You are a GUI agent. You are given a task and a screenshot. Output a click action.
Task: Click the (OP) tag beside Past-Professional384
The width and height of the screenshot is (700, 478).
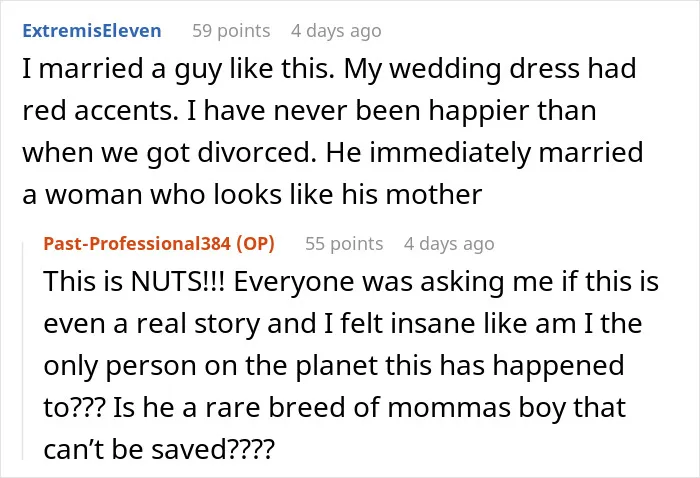[x=255, y=244]
